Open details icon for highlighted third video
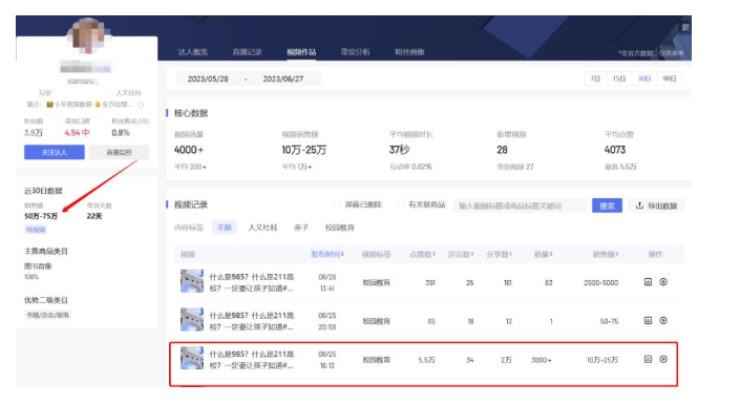The width and height of the screenshot is (736, 403). 647,359
